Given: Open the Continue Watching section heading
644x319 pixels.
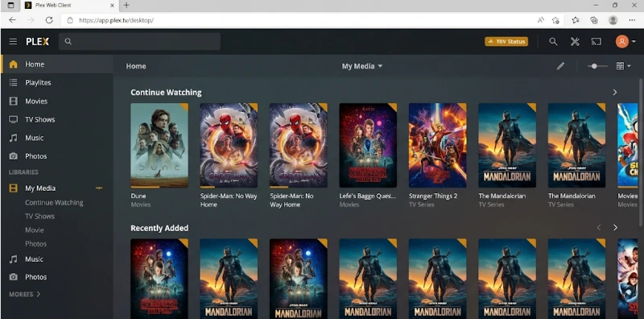Looking at the screenshot, I should coord(166,93).
